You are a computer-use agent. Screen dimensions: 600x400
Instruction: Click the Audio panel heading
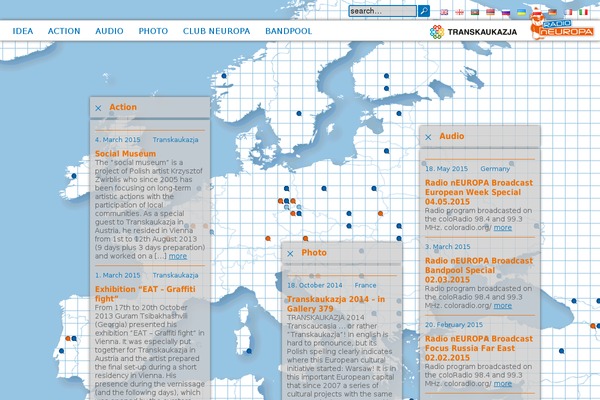(452, 136)
